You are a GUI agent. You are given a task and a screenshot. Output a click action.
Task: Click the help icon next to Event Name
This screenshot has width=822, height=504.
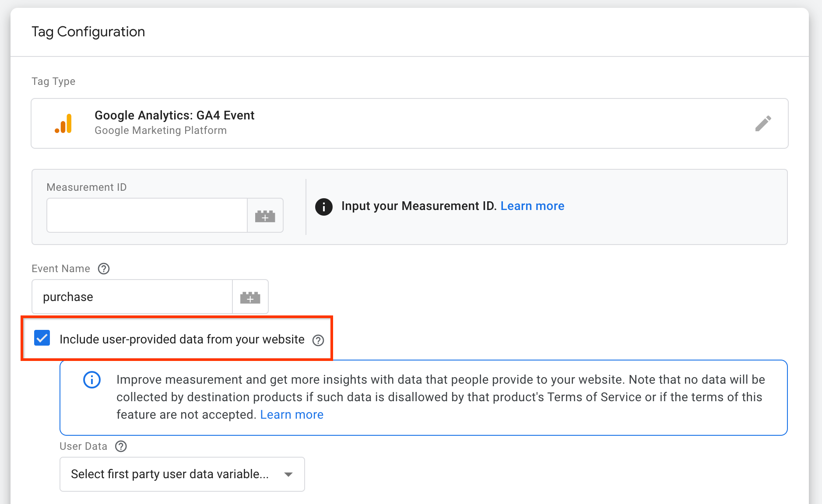(x=104, y=269)
